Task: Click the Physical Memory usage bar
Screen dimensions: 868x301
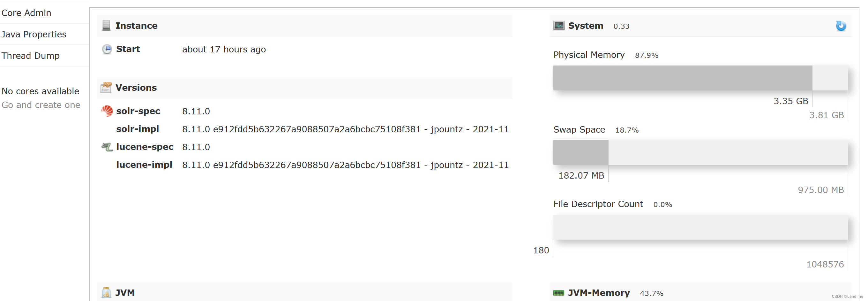Action: [x=700, y=78]
